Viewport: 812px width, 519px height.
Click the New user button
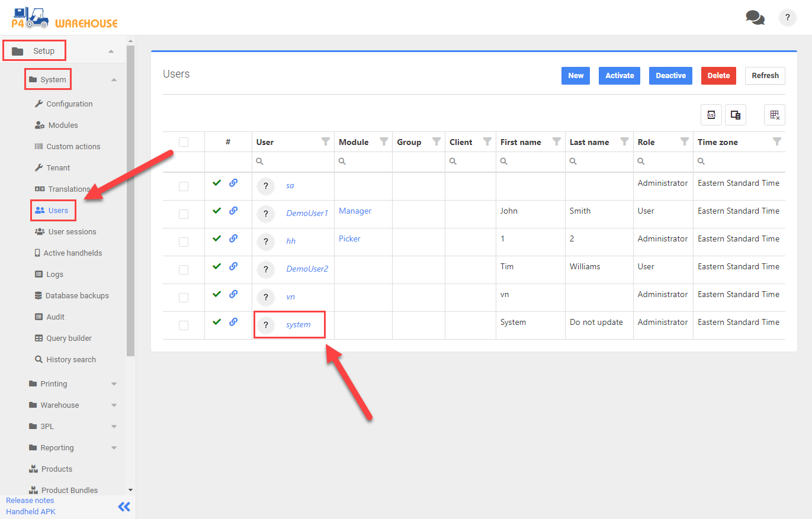pos(575,76)
